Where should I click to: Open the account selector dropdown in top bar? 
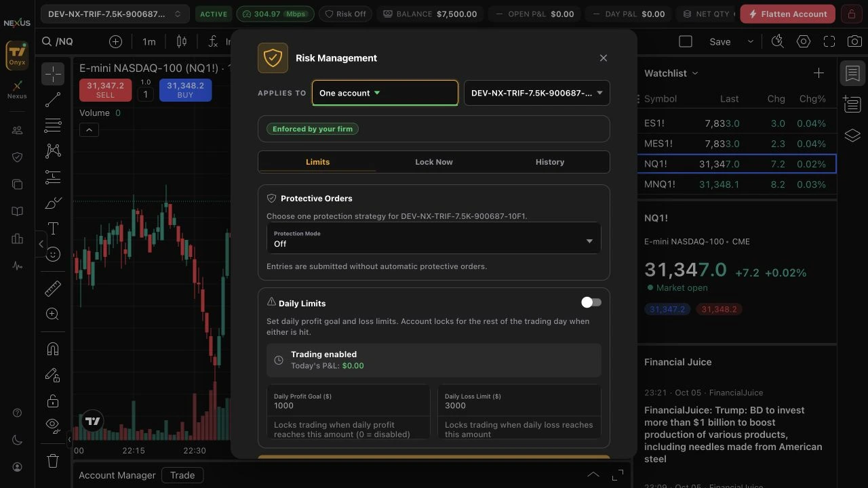pyautogui.click(x=115, y=14)
